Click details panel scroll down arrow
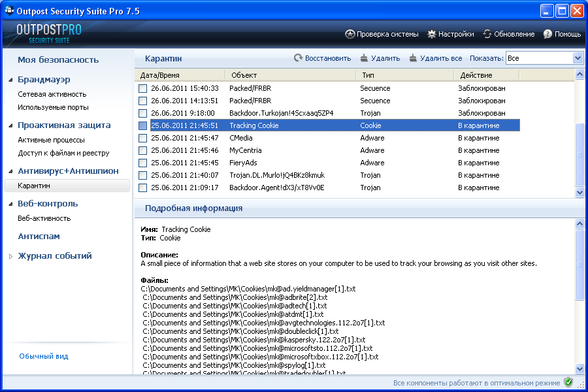 (x=580, y=368)
